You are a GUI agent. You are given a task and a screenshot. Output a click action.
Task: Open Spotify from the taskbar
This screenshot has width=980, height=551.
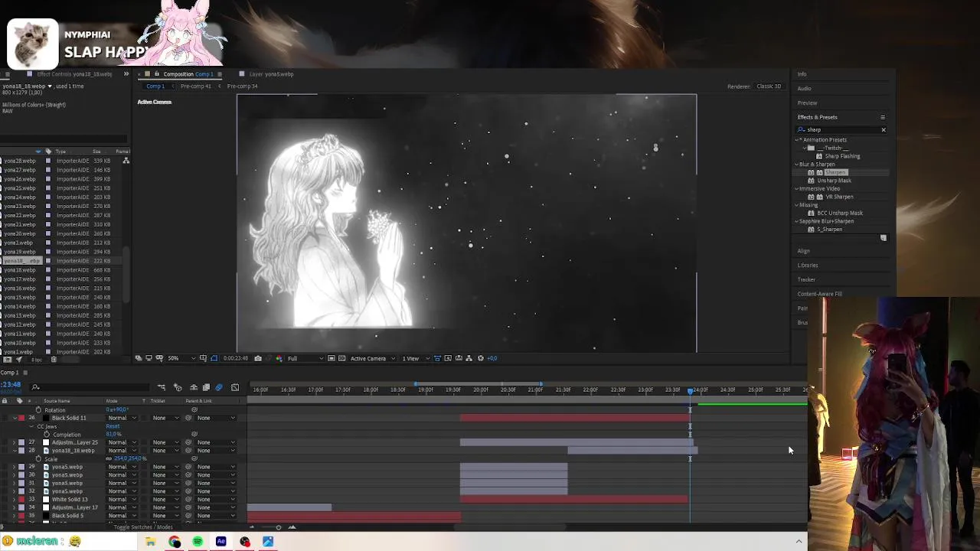pos(198,542)
